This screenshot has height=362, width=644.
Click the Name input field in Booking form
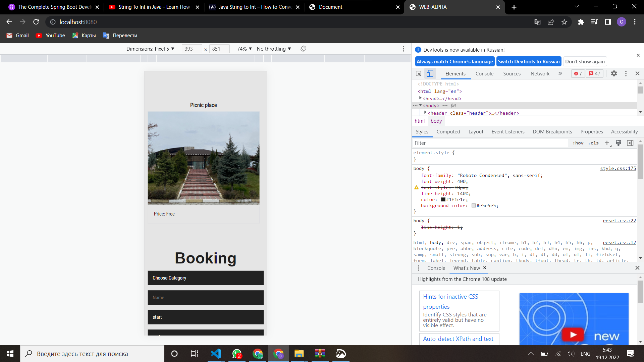206,298
